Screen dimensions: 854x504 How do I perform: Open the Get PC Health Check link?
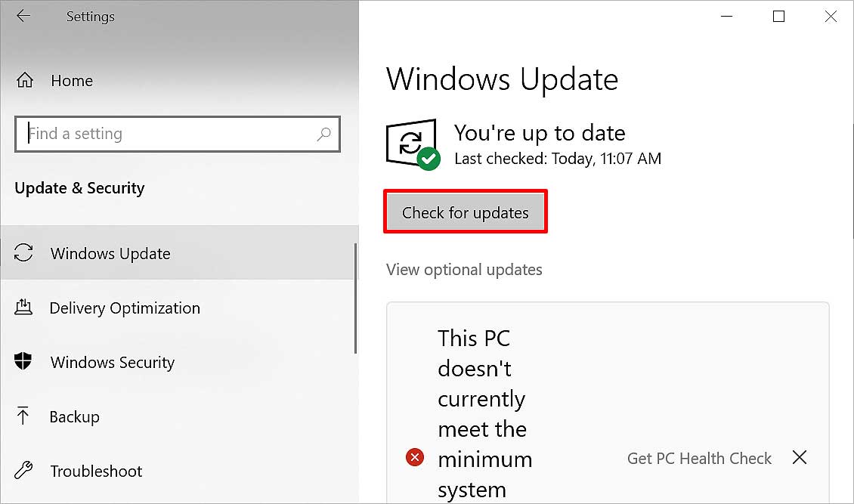click(699, 458)
